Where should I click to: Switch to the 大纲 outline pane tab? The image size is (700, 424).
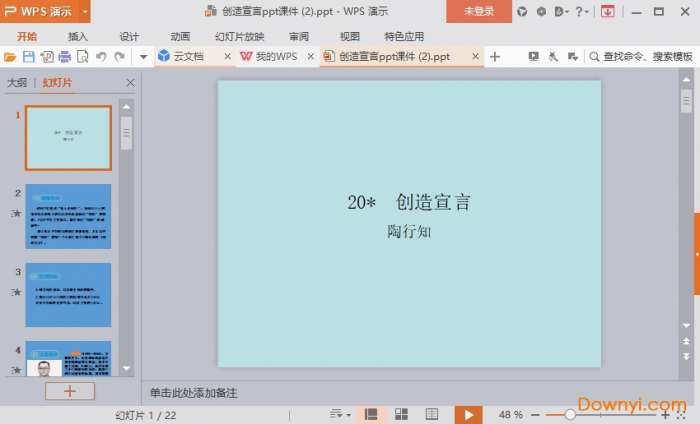pos(17,83)
